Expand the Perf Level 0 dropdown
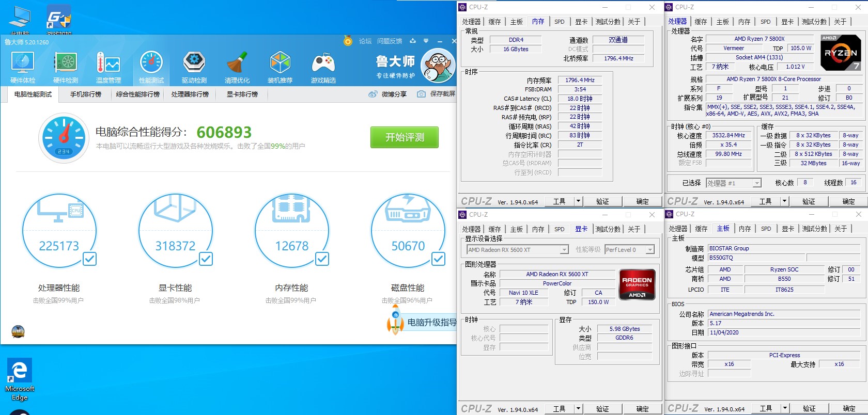Screen dimensions: 868x415 tap(650, 250)
